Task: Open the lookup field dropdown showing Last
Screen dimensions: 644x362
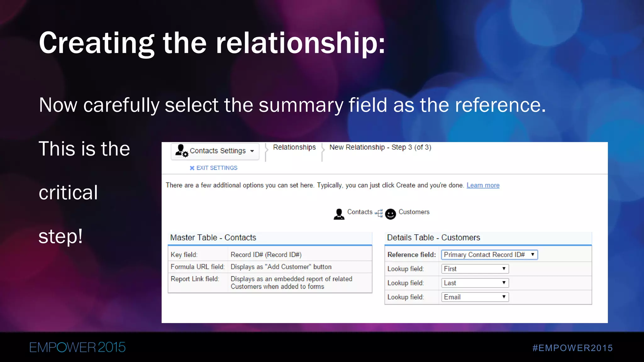Action: pyautogui.click(x=475, y=283)
